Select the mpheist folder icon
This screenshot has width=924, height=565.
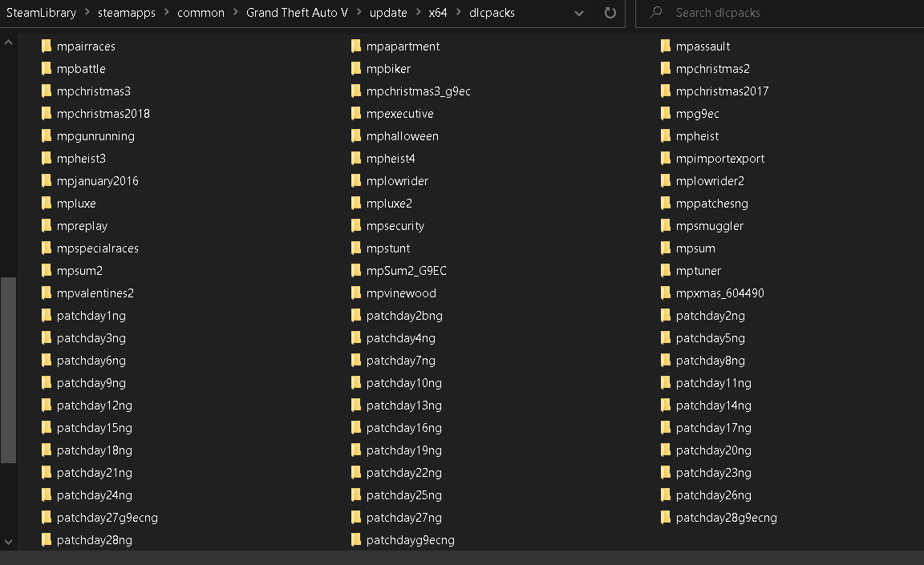666,136
